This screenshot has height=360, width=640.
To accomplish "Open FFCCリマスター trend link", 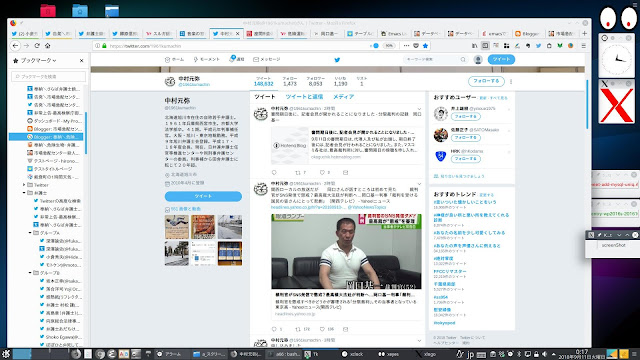I will click(x=450, y=271).
